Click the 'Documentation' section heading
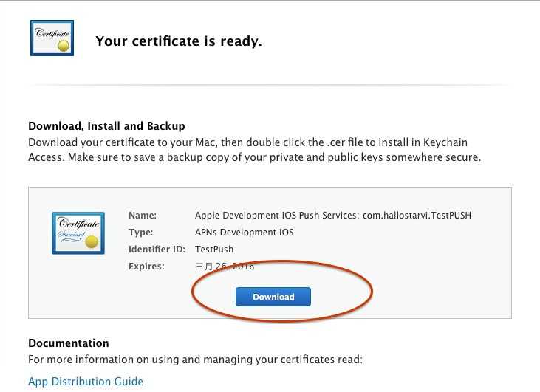This screenshot has height=392, width=540. 69,343
